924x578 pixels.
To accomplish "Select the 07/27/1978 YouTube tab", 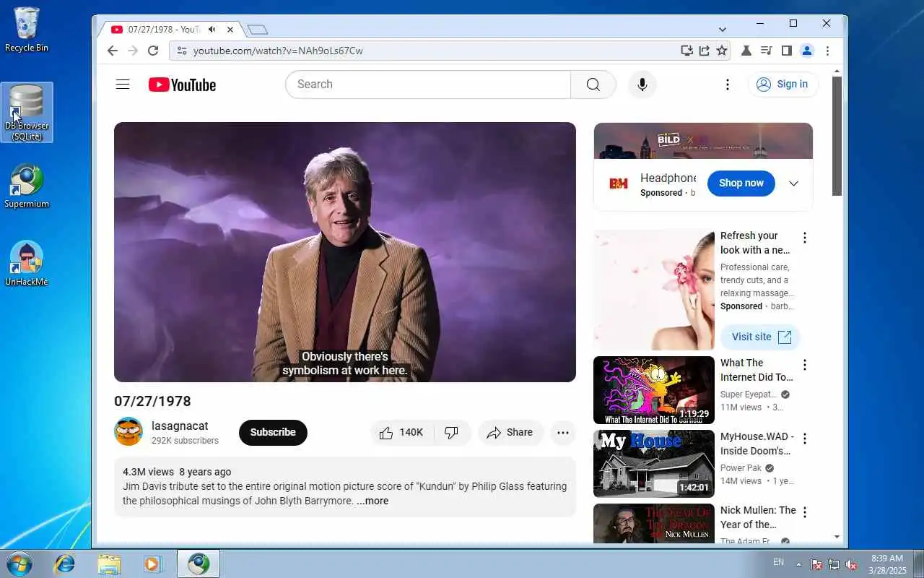I will click(163, 30).
